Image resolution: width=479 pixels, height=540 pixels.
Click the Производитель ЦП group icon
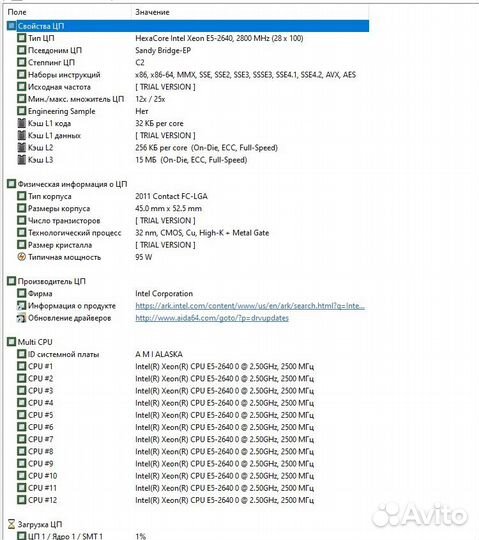tap(11, 281)
